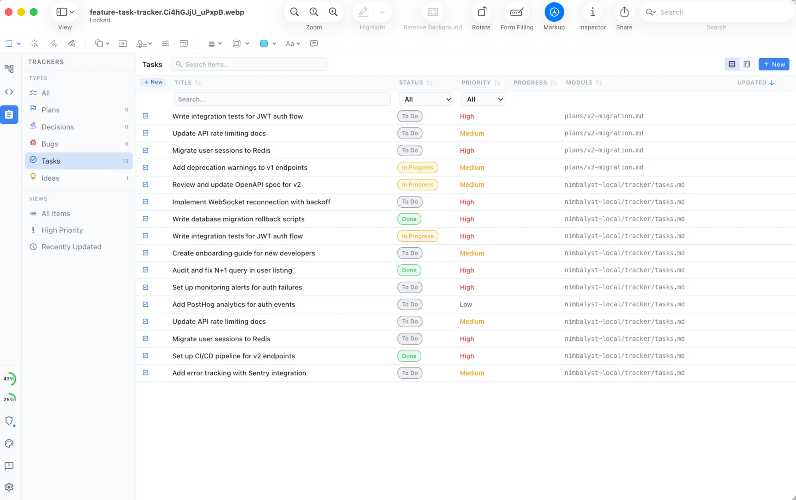Select the Form Filling tool

[516, 12]
